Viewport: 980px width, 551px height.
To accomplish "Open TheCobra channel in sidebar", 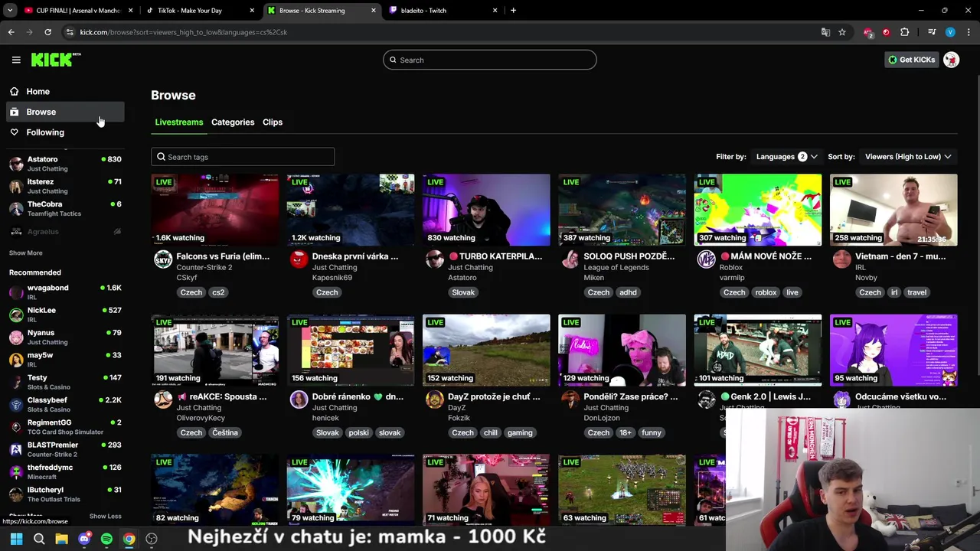I will 65,208.
